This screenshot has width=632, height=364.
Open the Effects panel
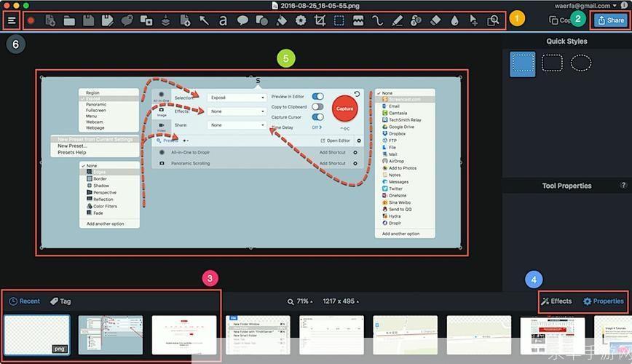click(556, 301)
